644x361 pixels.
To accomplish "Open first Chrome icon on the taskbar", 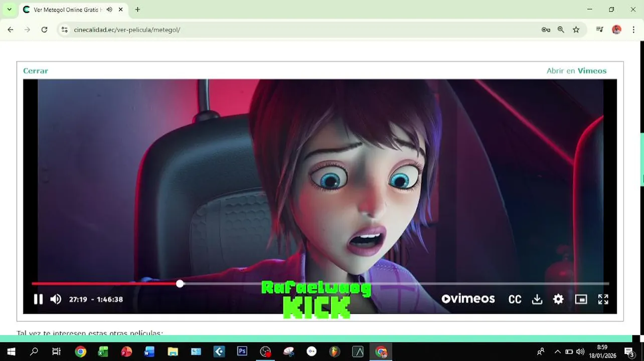I will [80, 352].
